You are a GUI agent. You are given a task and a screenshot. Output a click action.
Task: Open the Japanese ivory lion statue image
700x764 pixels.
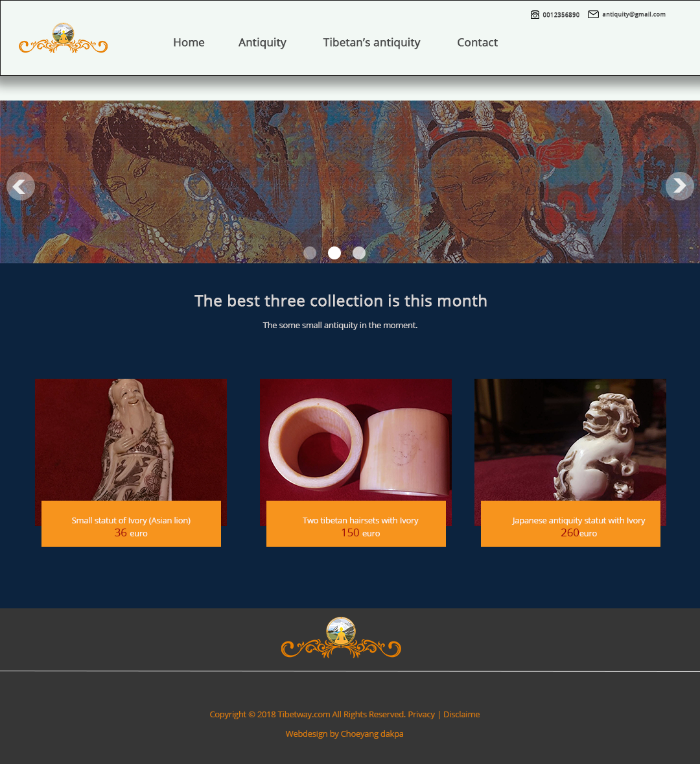tap(570, 440)
